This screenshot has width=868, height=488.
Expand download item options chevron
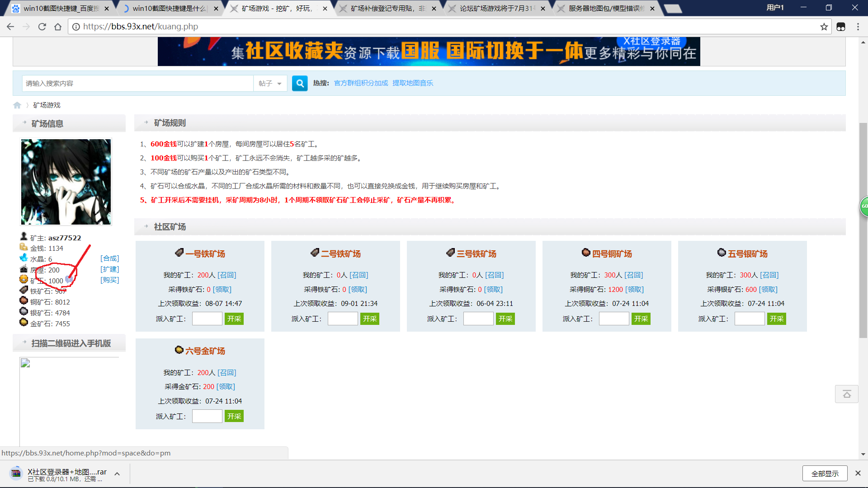[117, 474]
